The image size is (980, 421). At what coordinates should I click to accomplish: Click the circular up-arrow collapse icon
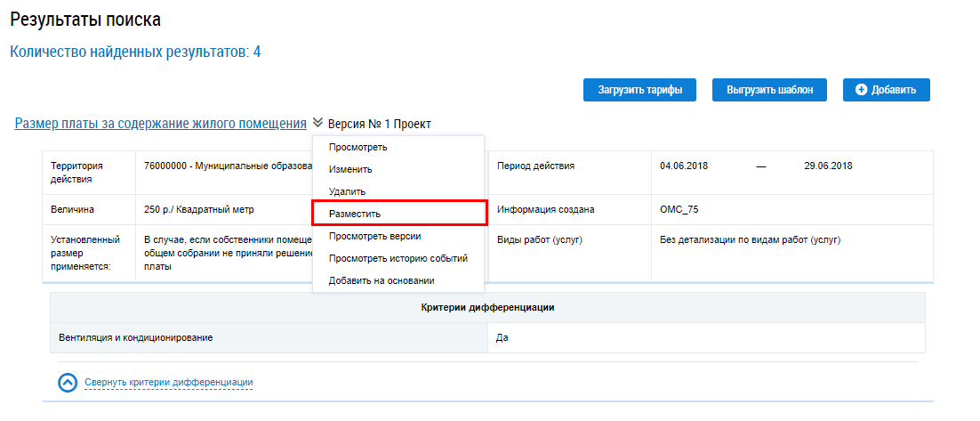(68, 383)
